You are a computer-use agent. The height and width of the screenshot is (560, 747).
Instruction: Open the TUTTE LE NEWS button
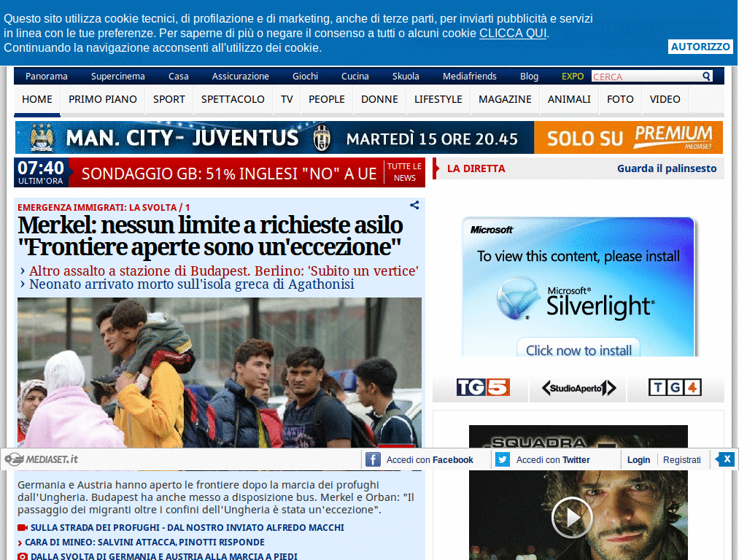point(404,172)
